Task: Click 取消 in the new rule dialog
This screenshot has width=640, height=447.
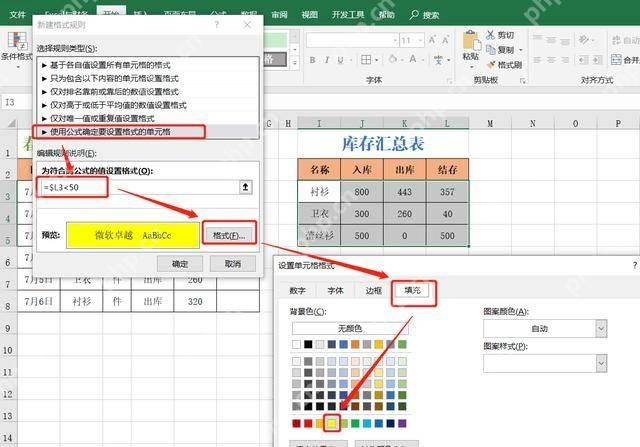Action: (233, 264)
